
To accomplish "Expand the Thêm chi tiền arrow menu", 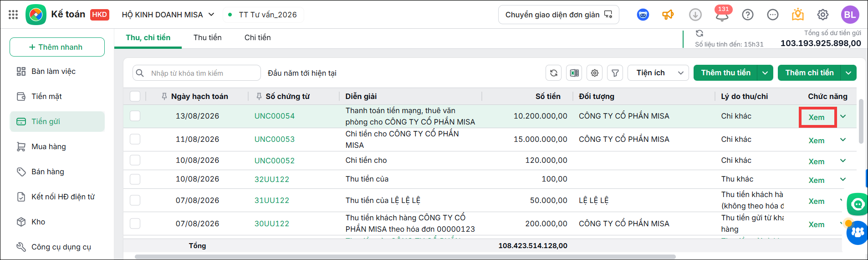I will click(x=848, y=73).
